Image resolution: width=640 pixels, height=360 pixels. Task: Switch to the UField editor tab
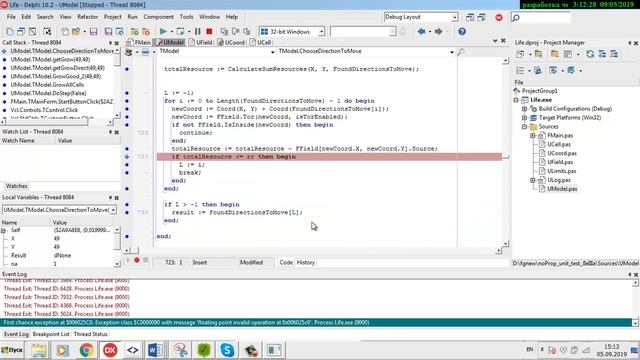201,42
